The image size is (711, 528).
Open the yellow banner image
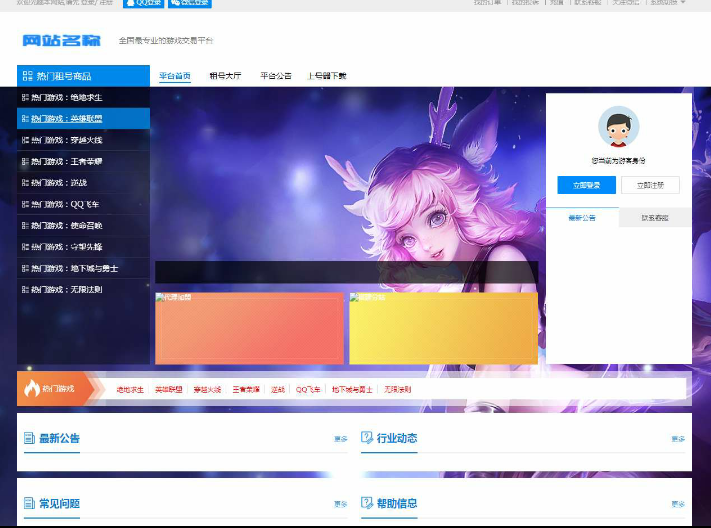pyautogui.click(x=443, y=328)
